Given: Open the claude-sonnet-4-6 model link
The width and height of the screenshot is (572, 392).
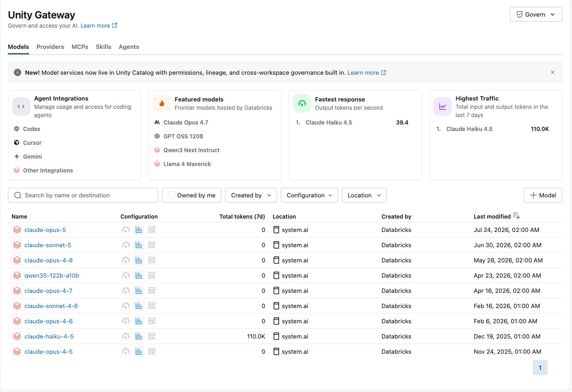Looking at the screenshot, I should [x=51, y=306].
